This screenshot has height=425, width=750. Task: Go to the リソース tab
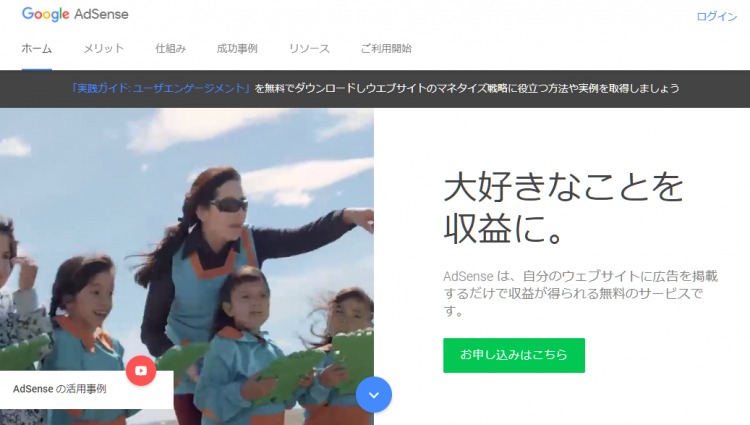(x=309, y=49)
